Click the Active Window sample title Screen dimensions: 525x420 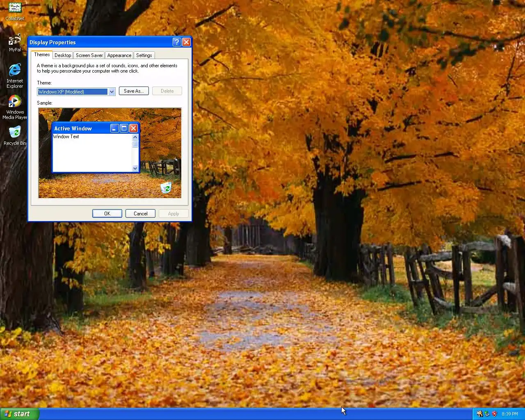click(x=73, y=128)
